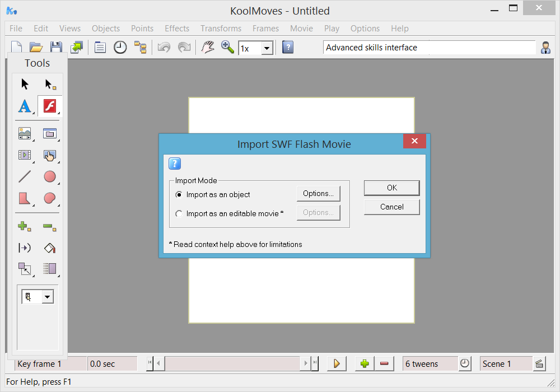The height and width of the screenshot is (392, 560).
Task: Select the red Flash import tool
Action: (x=50, y=106)
